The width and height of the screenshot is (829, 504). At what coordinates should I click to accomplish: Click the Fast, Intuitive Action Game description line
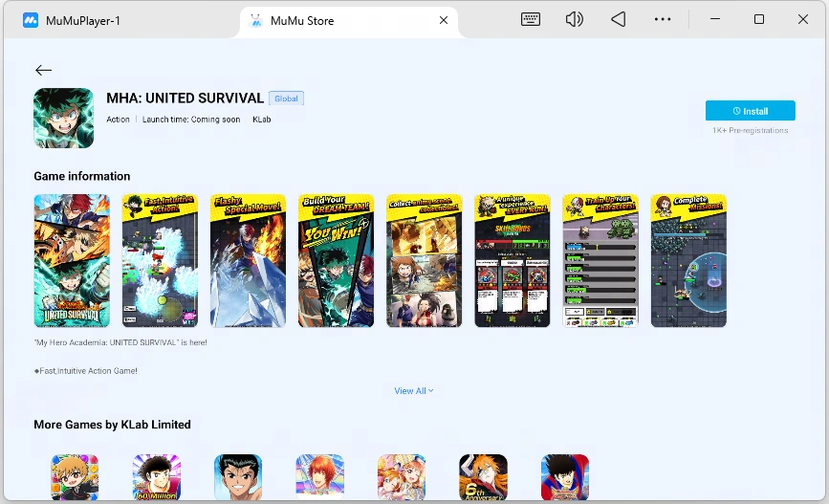click(x=86, y=371)
